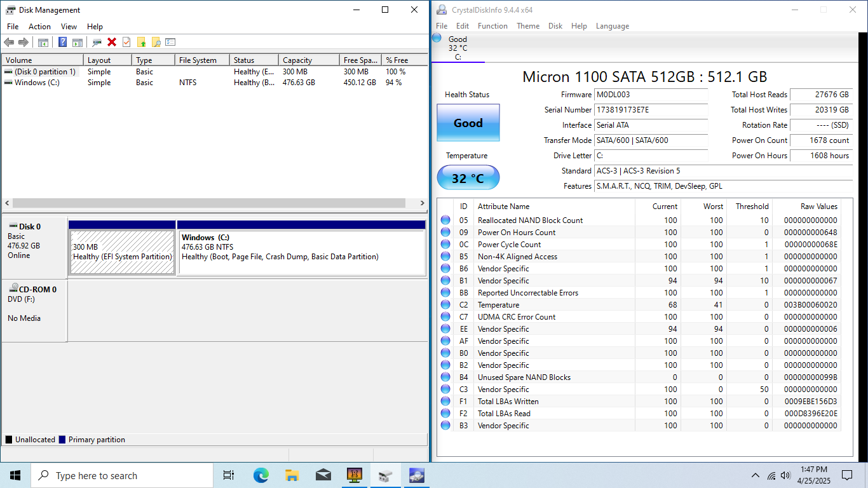868x488 pixels.
Task: Click the Firmware field M0DL003
Action: point(651,95)
